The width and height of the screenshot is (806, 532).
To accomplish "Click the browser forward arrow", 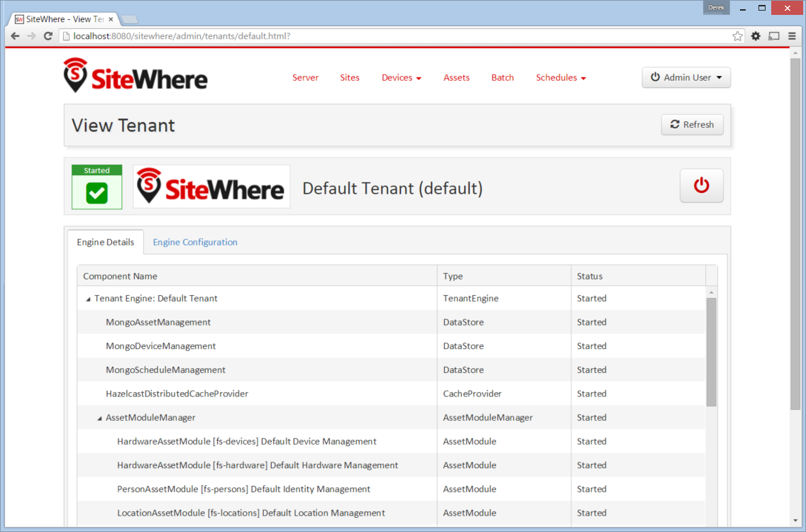I will tap(31, 36).
